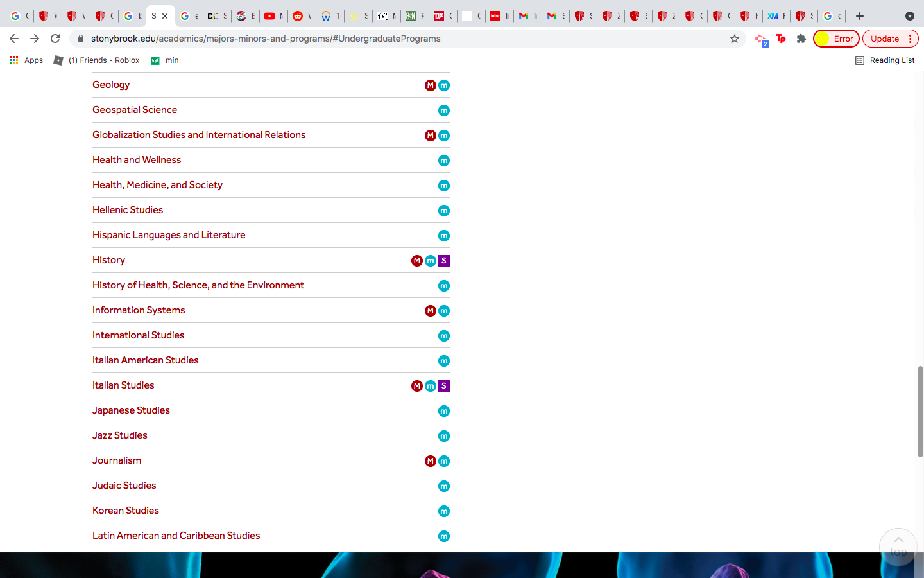Click the Major badge in the Geology row
This screenshot has width=924, height=578.
(431, 85)
